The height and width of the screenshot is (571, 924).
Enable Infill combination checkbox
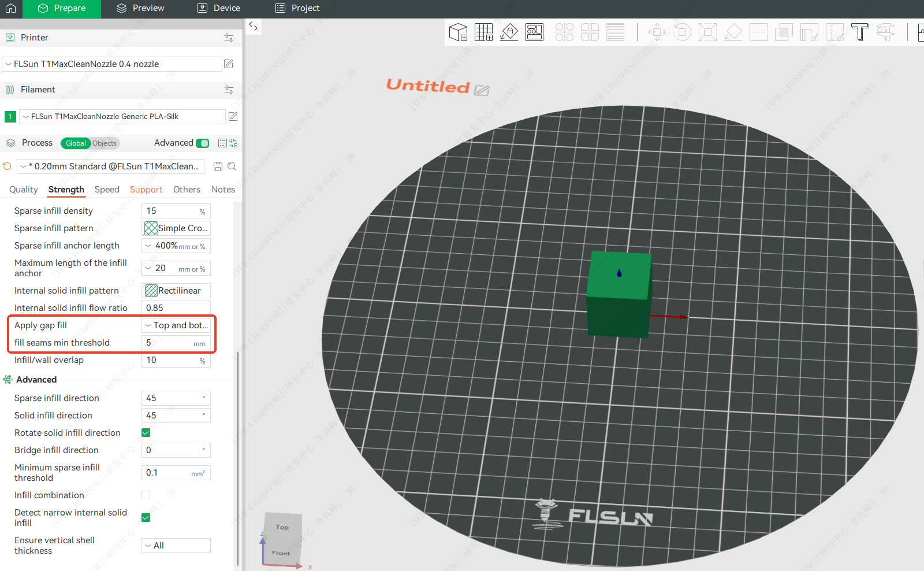146,495
